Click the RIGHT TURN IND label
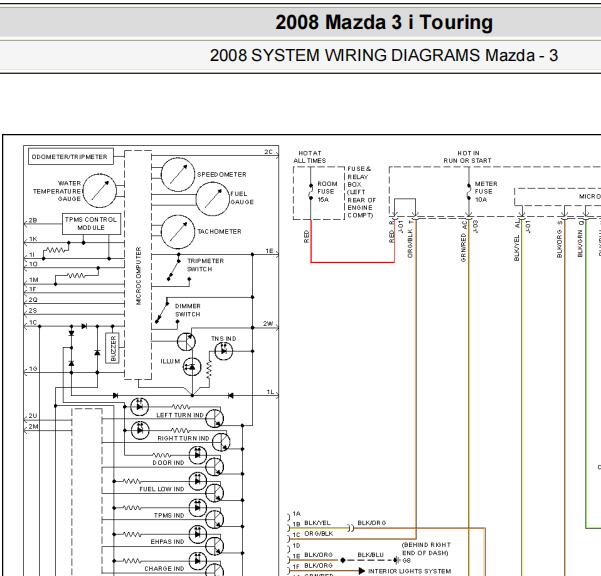Viewport: 601px width, 576px height. tap(183, 438)
